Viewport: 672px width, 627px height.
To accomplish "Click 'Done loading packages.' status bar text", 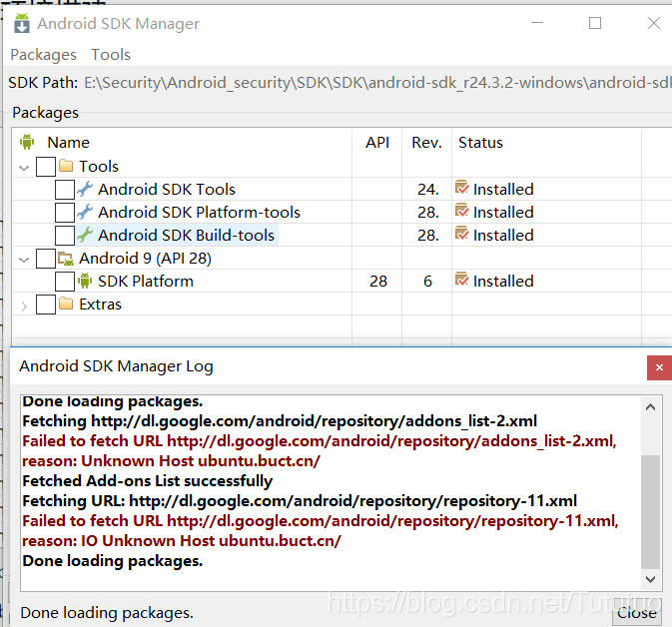I will point(107,613).
